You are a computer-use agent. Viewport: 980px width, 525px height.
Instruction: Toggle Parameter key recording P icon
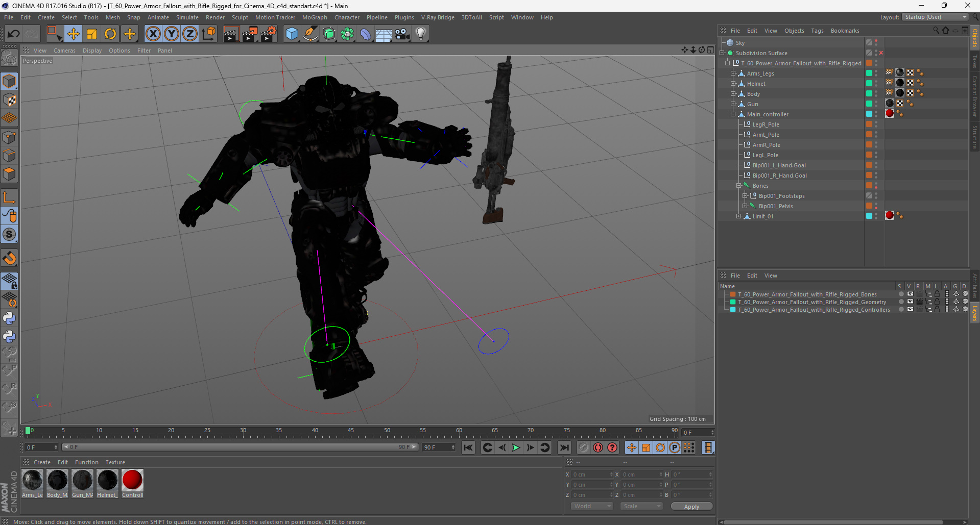coord(675,448)
